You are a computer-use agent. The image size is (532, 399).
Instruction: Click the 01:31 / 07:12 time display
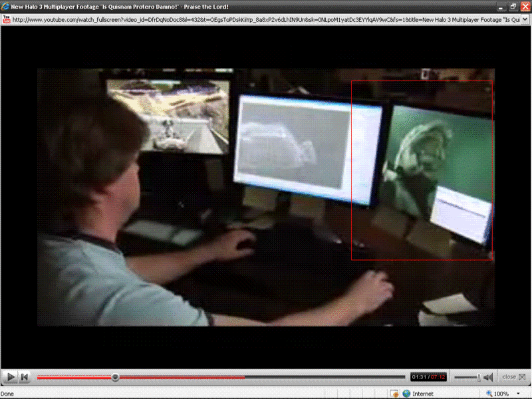(x=428, y=377)
